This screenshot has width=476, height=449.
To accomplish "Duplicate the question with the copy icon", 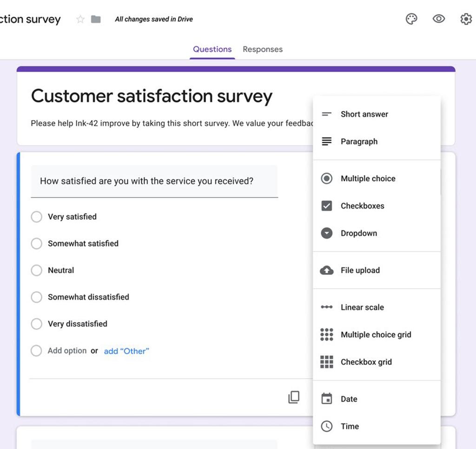I will tap(294, 397).
